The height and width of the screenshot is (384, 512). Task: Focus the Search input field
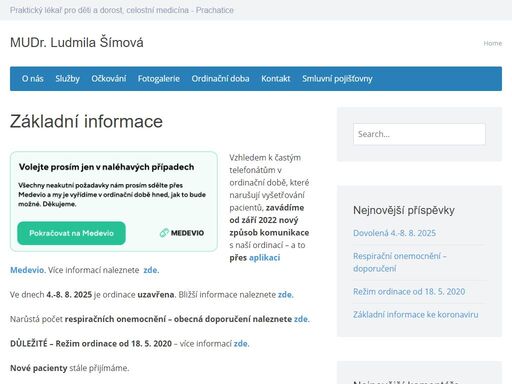tap(419, 134)
